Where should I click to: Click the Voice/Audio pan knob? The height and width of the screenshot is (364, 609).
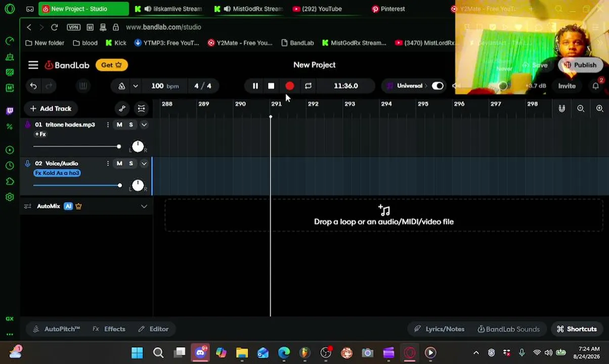[x=138, y=186]
